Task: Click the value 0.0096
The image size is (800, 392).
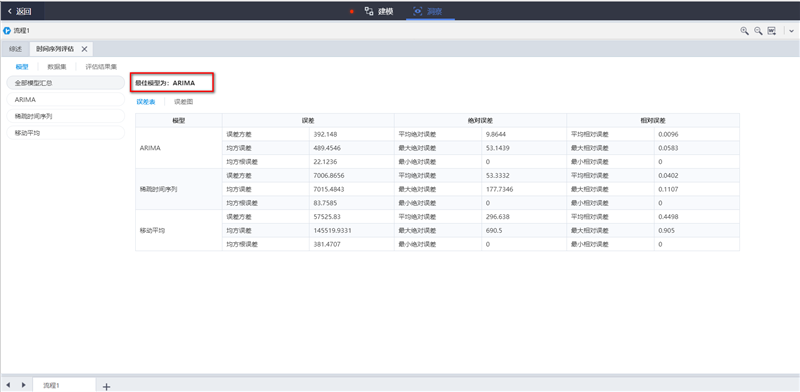Action: point(668,134)
